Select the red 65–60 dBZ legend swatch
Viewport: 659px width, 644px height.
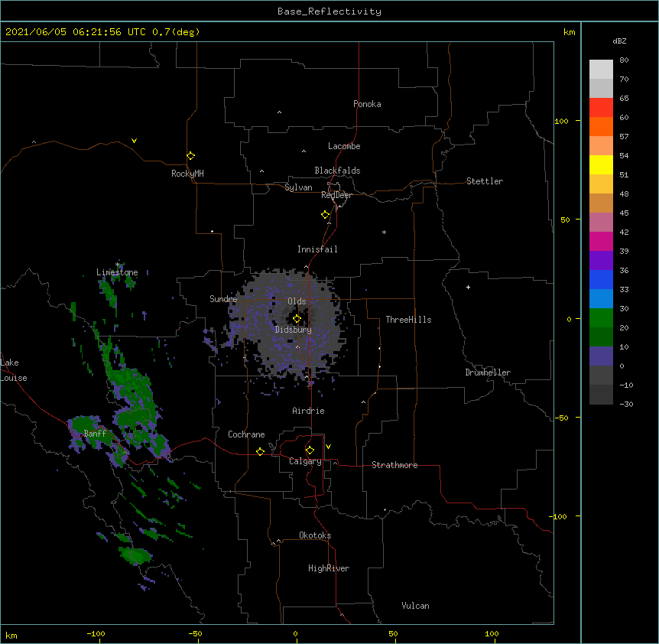point(601,108)
